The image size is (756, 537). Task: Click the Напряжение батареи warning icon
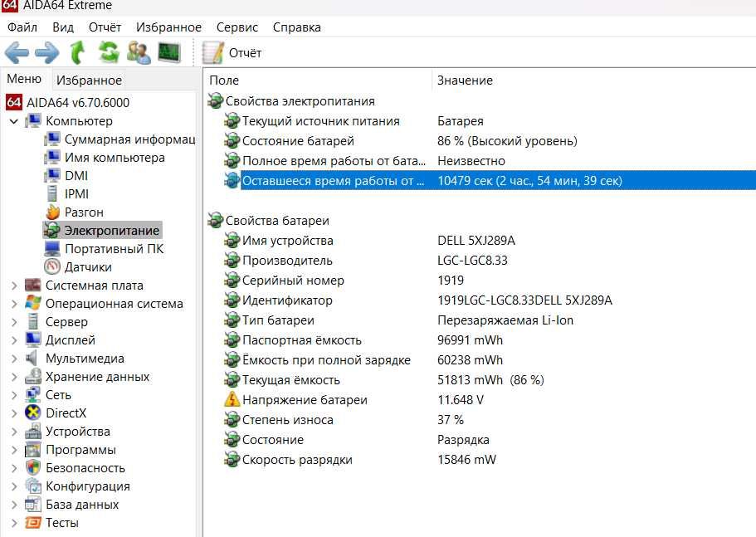(x=232, y=399)
